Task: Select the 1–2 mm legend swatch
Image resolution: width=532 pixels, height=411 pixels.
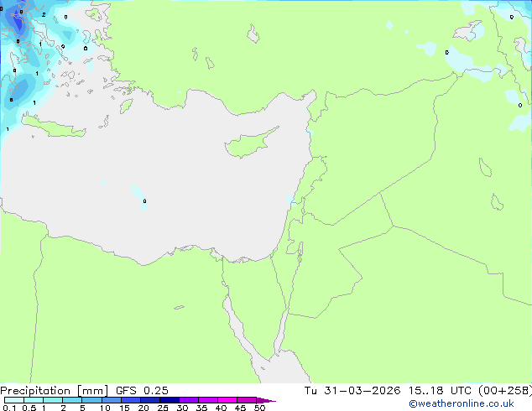Action: point(53,400)
